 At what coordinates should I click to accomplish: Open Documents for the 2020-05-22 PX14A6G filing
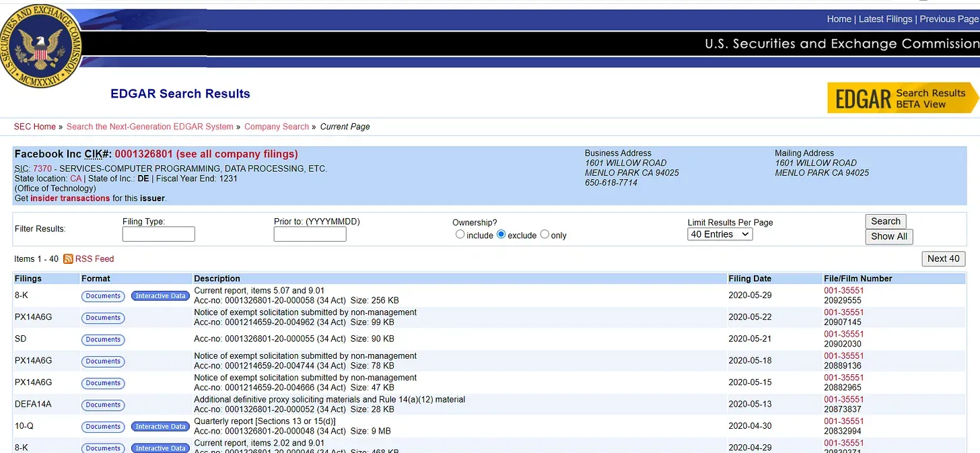click(103, 318)
